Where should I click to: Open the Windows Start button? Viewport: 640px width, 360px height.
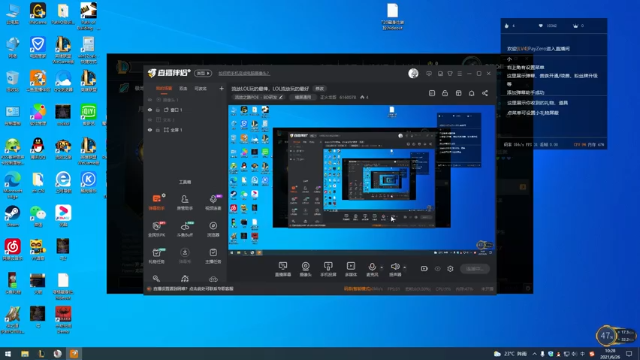click(8, 353)
